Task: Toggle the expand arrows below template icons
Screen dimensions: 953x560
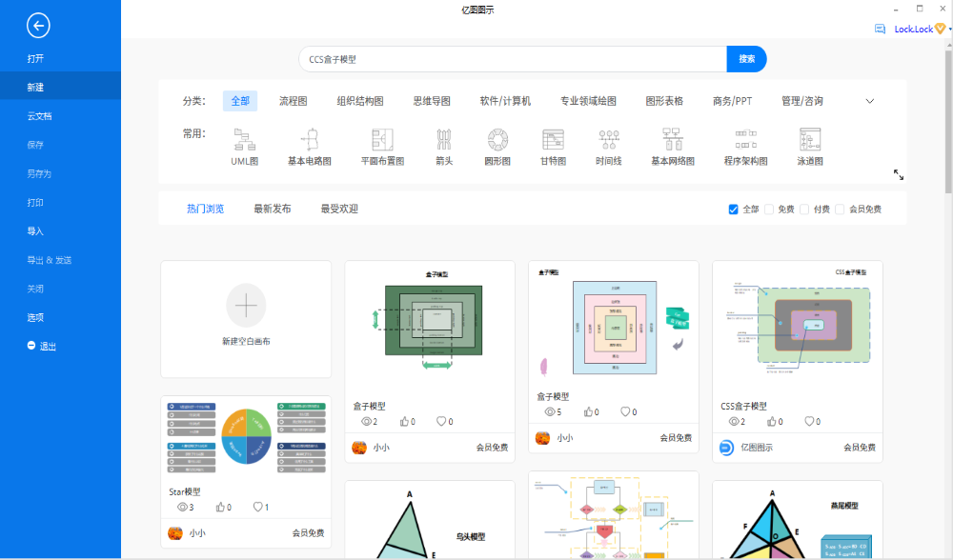Action: coord(898,174)
